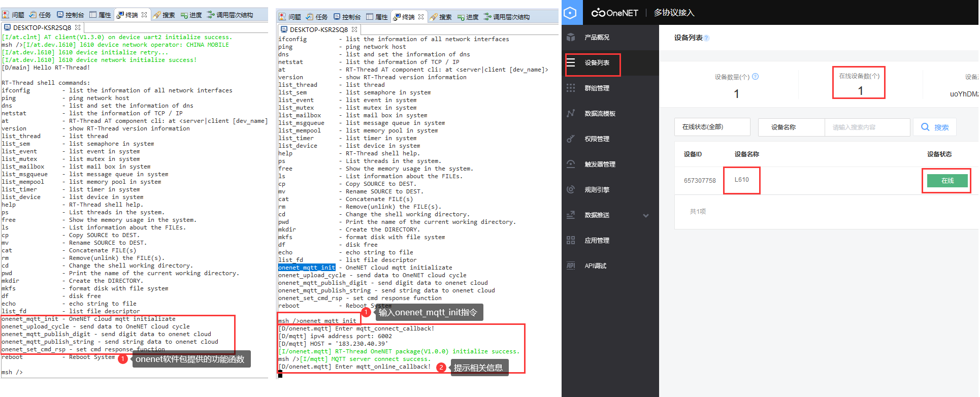980x397 pixels.
Task: Click the 共1项 total count text
Action: click(x=698, y=212)
